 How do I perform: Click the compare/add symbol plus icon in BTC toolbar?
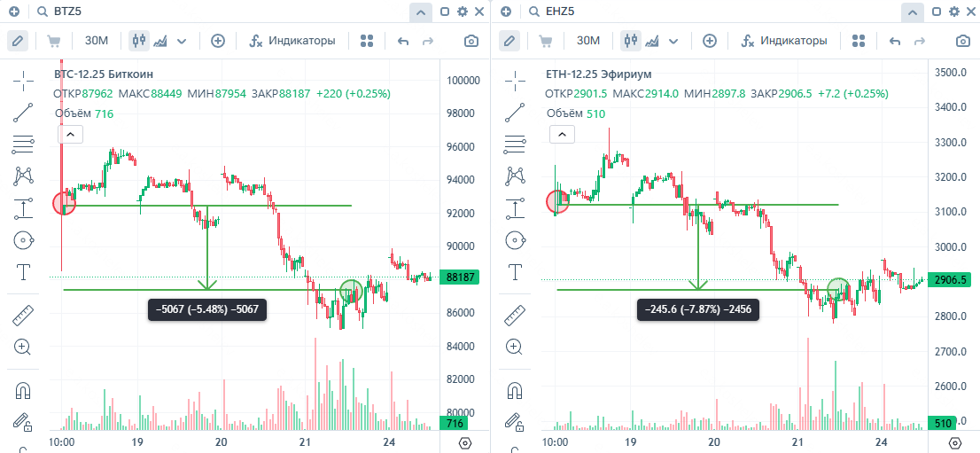218,41
